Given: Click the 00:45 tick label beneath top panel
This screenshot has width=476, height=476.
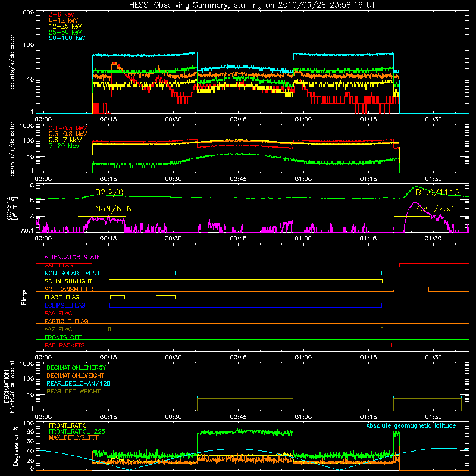Looking at the screenshot, I should [239, 120].
